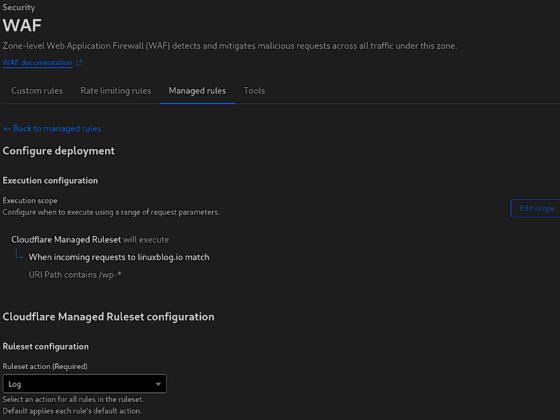Open the Ruleset action dropdown showing Log

pyautogui.click(x=85, y=384)
